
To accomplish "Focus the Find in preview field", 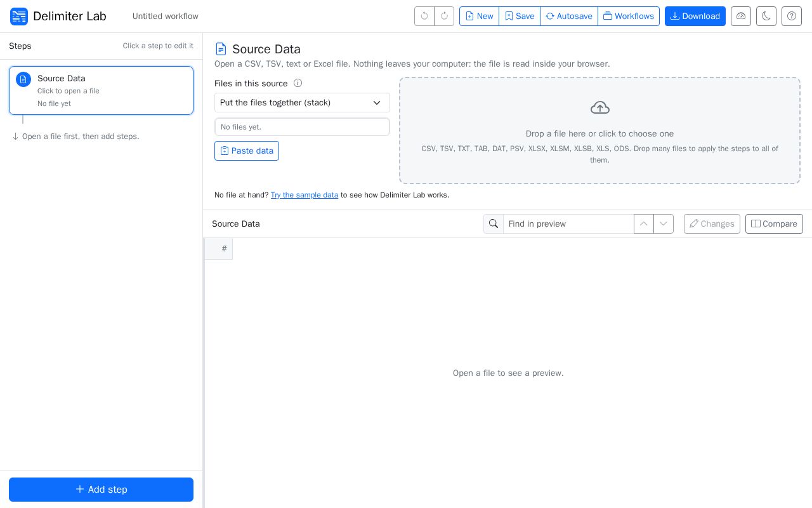I will (568, 224).
